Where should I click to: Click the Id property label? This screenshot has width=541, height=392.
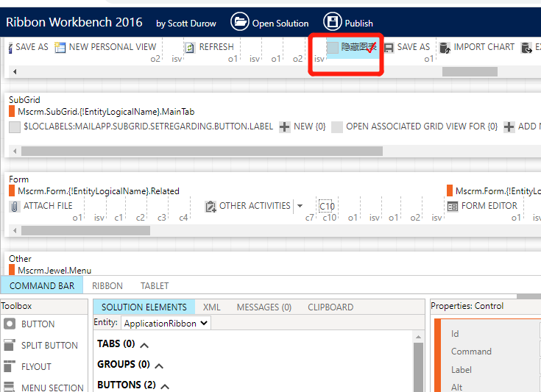tap(455, 334)
